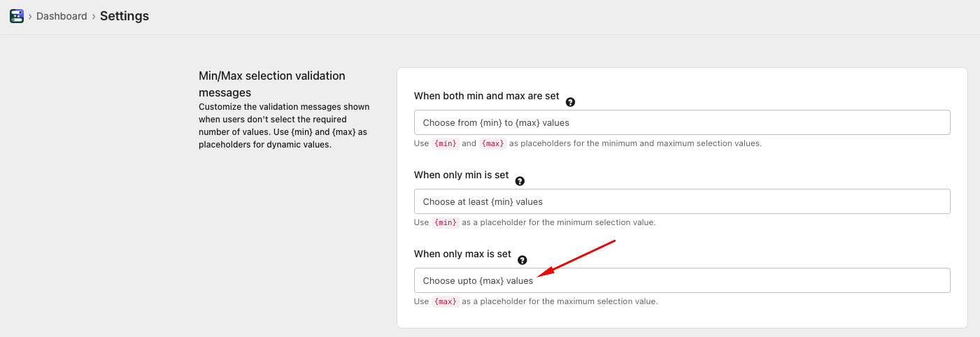Click the {max} tag under the first field

point(492,143)
